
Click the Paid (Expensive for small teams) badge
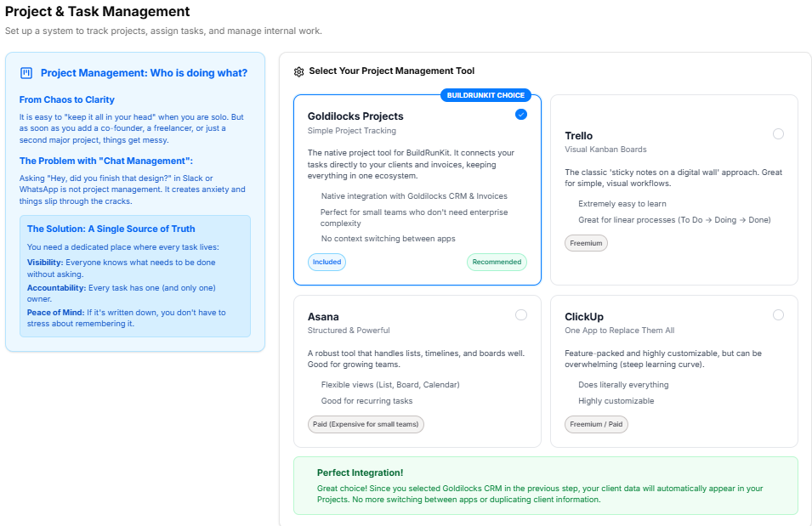(366, 424)
